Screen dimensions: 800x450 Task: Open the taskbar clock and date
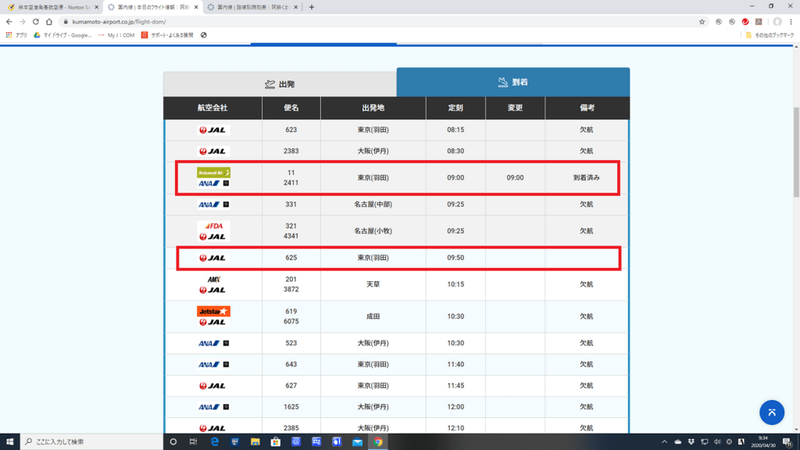pyautogui.click(x=763, y=442)
